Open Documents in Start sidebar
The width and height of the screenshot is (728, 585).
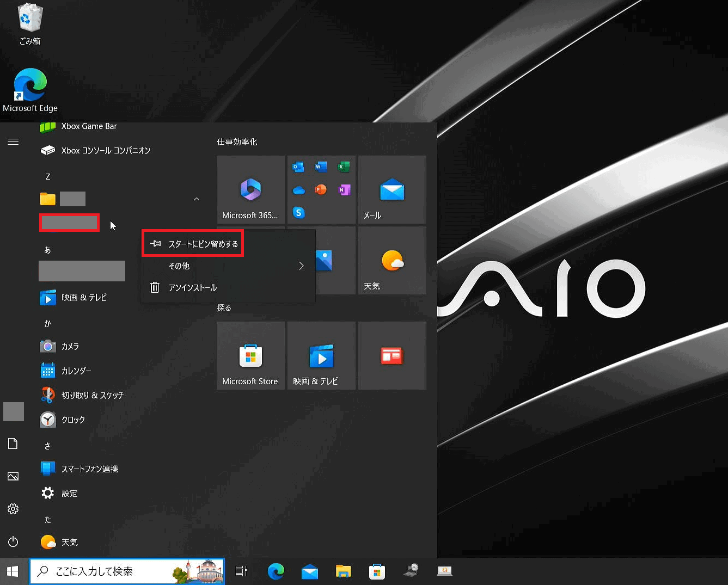(13, 444)
